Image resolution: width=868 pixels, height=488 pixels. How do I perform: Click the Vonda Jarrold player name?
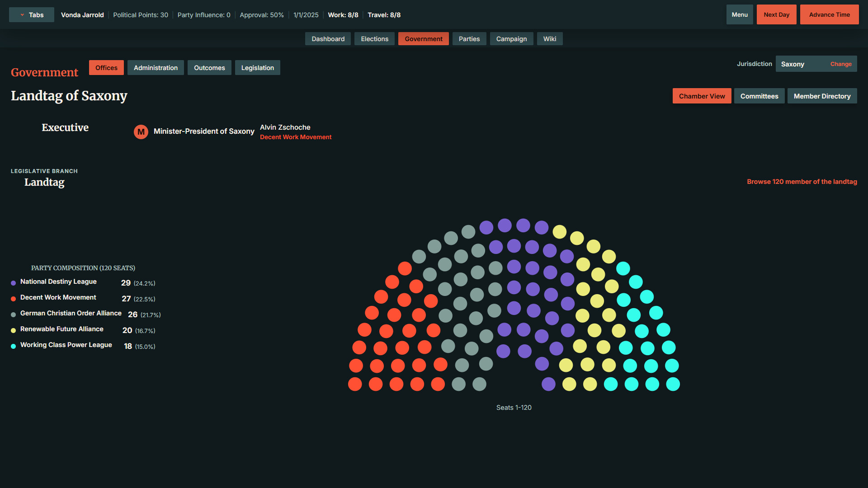coord(82,15)
